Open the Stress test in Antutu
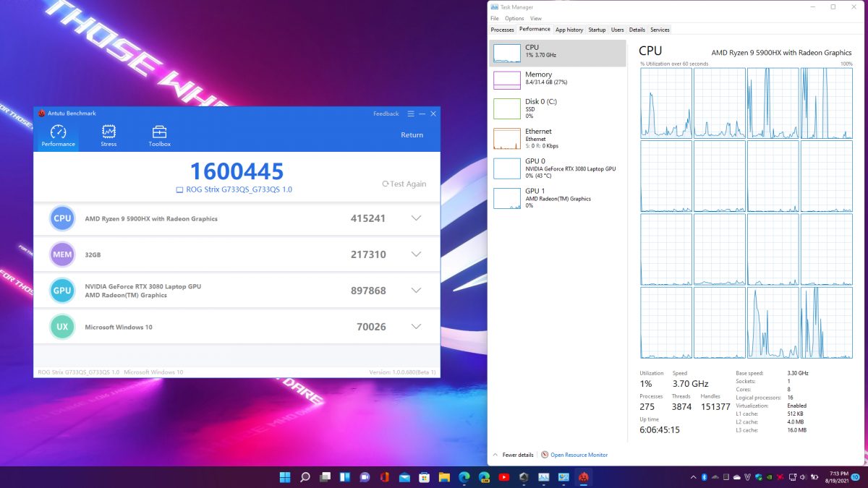Viewport: 868px width, 488px height. [x=109, y=135]
